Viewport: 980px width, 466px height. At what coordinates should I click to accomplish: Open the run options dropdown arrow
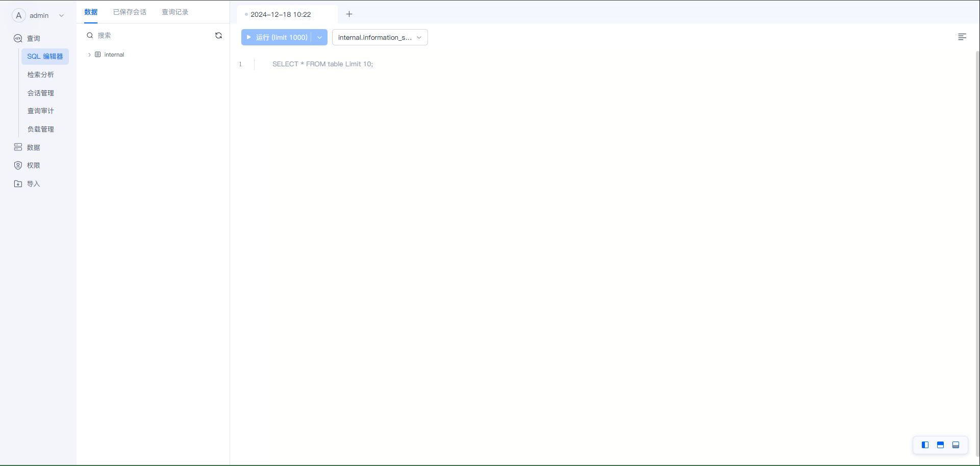[x=319, y=37]
